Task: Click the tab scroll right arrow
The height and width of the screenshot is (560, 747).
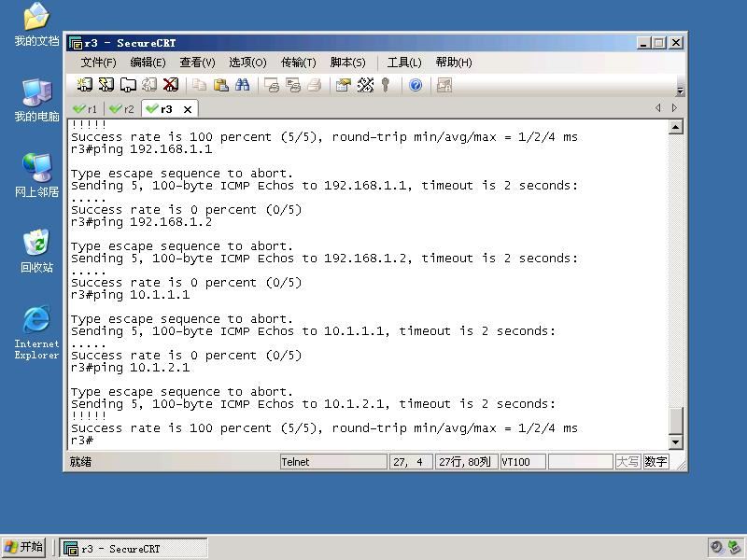Action: click(x=674, y=107)
